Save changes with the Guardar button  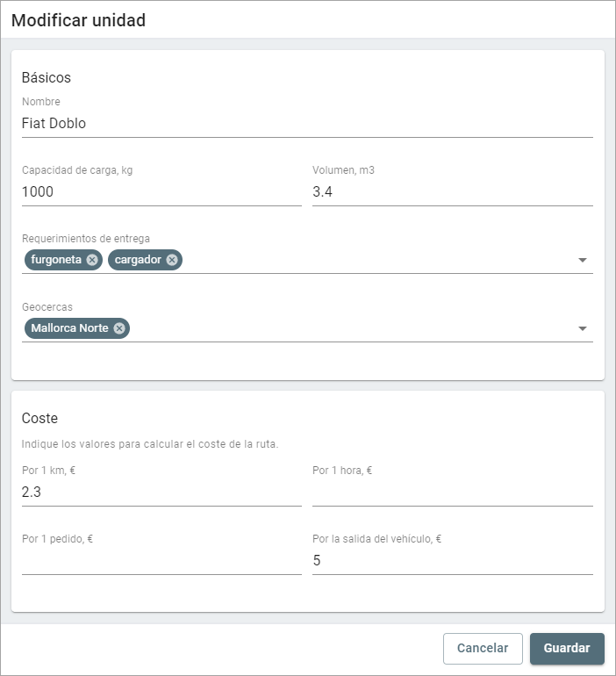(567, 648)
